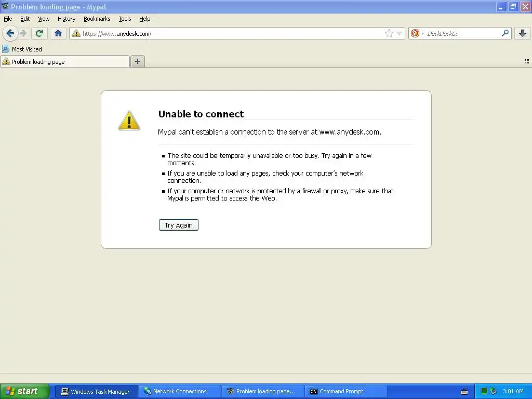Open the Downloads arrow button

(523, 33)
